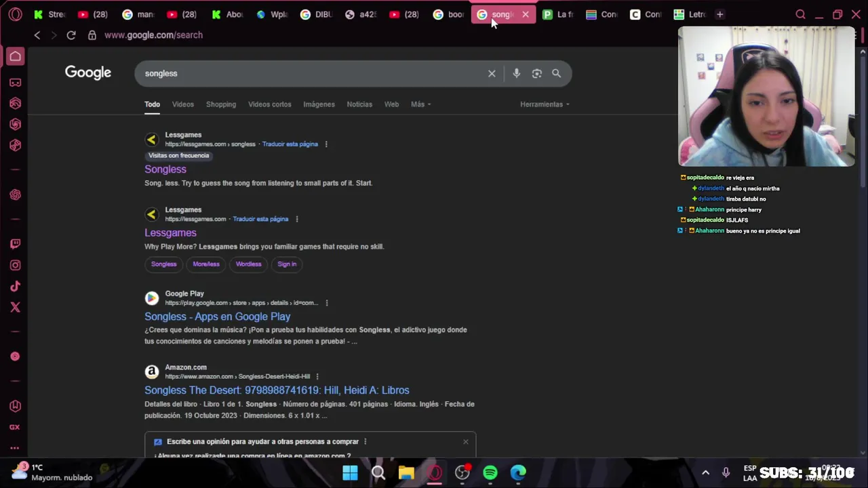Click the weather widget Mayorm. nublado

[53, 472]
